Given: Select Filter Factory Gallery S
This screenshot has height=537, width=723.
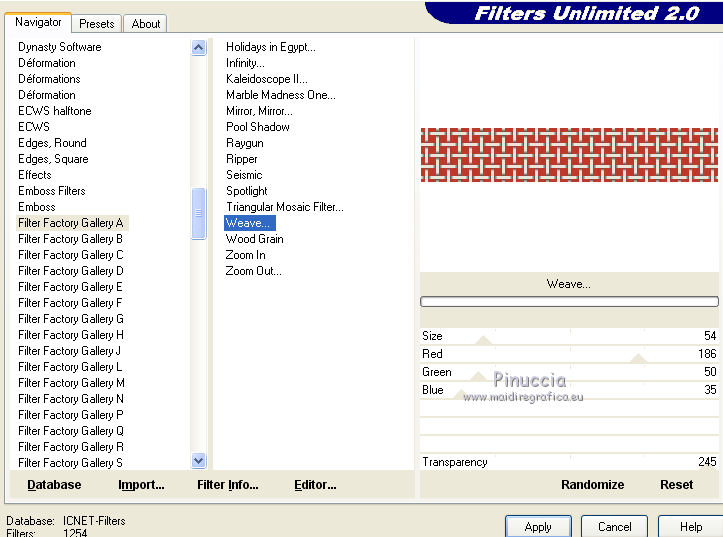Looking at the screenshot, I should (x=70, y=462).
